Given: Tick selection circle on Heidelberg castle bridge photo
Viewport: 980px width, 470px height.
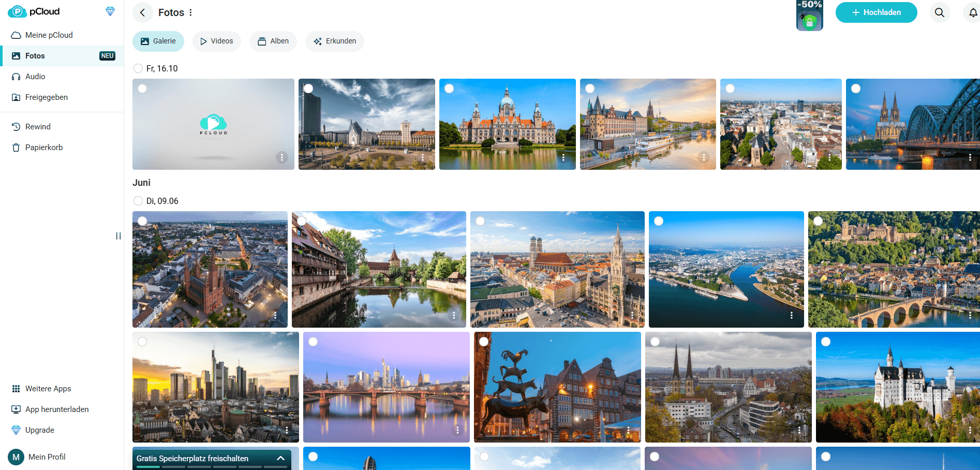Looking at the screenshot, I should [x=818, y=221].
